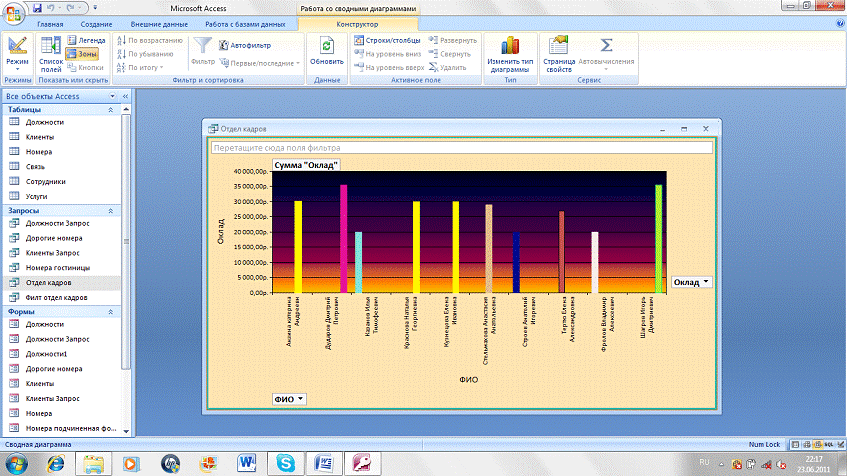This screenshot has height=476, width=847.
Task: Open the Сотрудники table
Action: 45,182
